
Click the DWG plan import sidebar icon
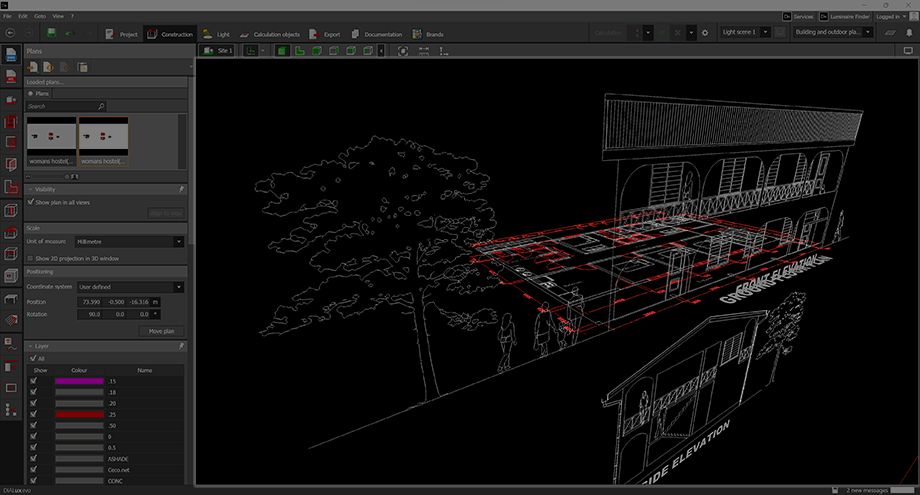11,53
